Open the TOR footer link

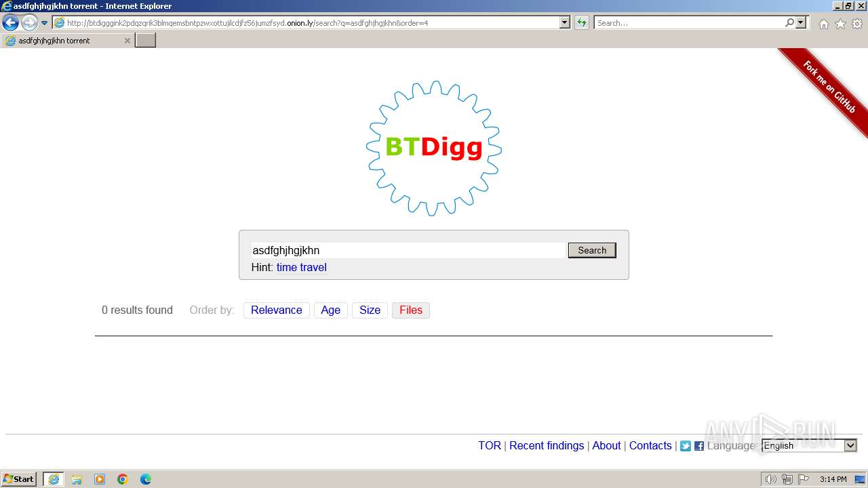[490, 445]
